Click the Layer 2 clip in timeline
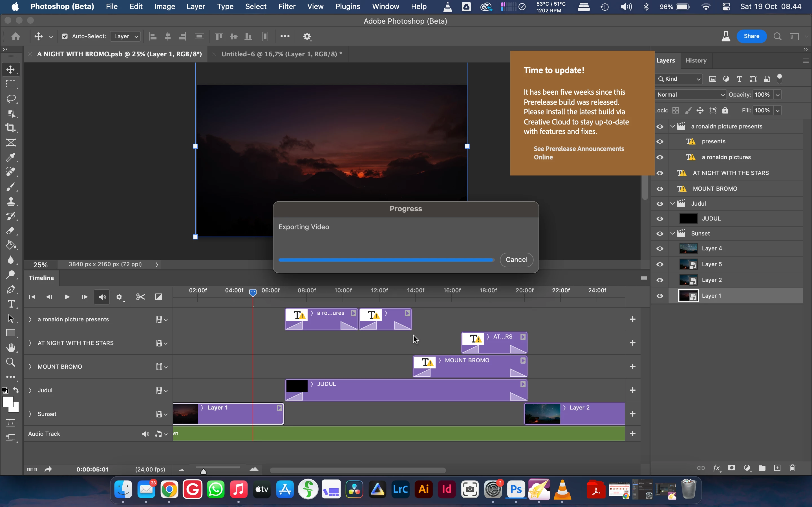Screen dimensions: 812x507 pyautogui.click(x=591, y=415)
